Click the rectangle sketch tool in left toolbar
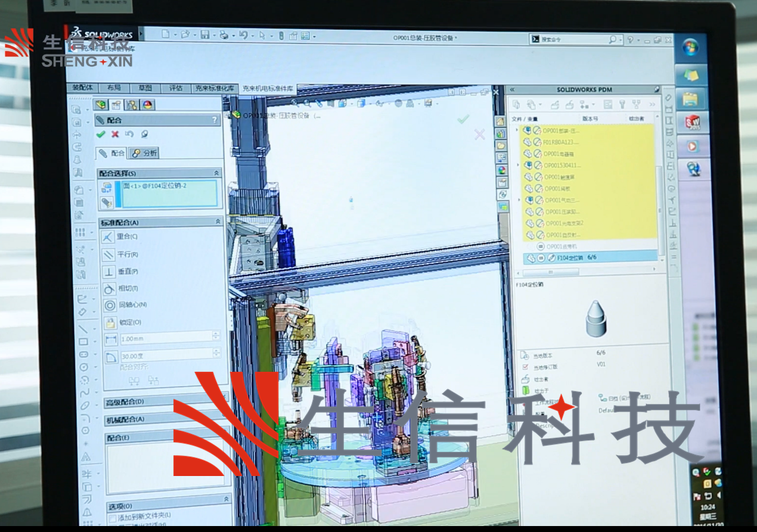 [x=83, y=341]
